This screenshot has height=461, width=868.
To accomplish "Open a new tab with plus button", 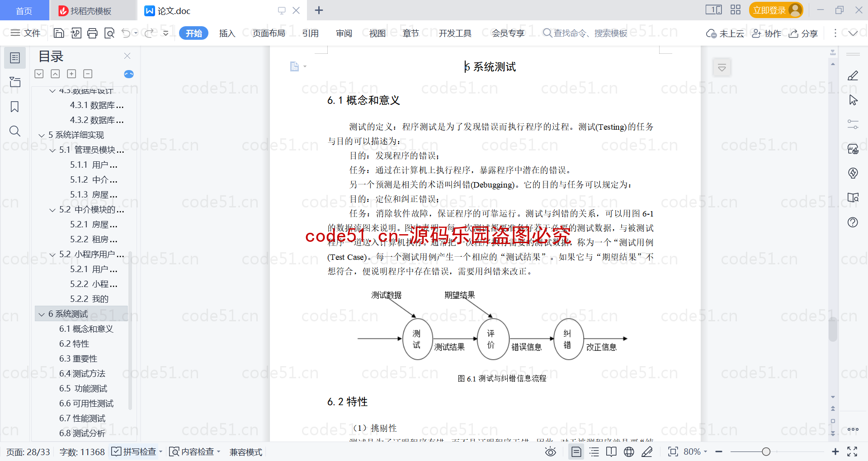I will 319,10.
